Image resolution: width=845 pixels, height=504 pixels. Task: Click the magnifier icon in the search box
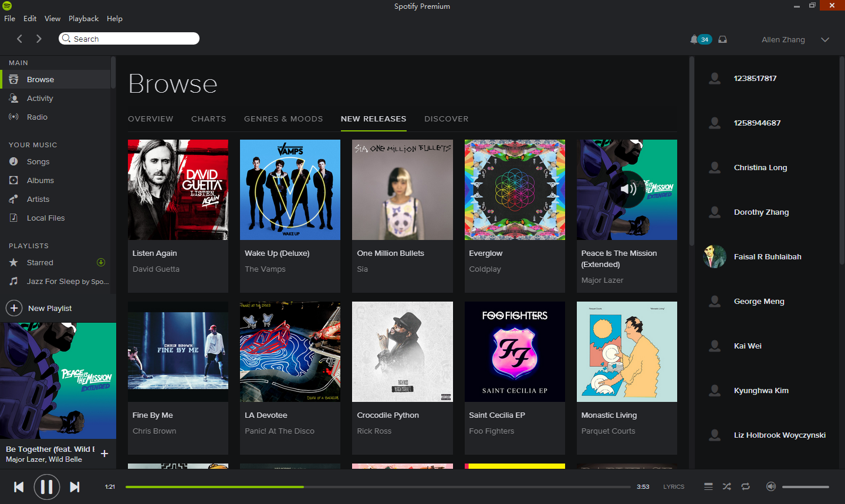click(x=66, y=39)
